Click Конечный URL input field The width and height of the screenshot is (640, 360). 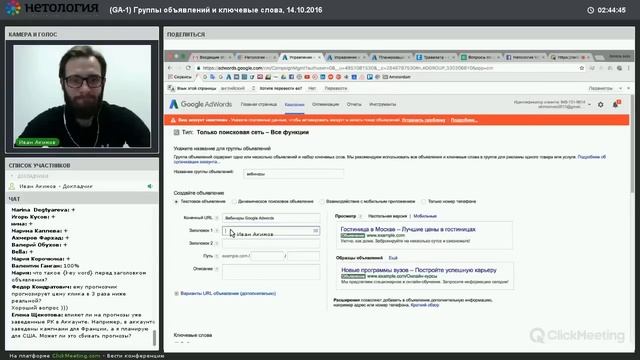(x=271, y=218)
